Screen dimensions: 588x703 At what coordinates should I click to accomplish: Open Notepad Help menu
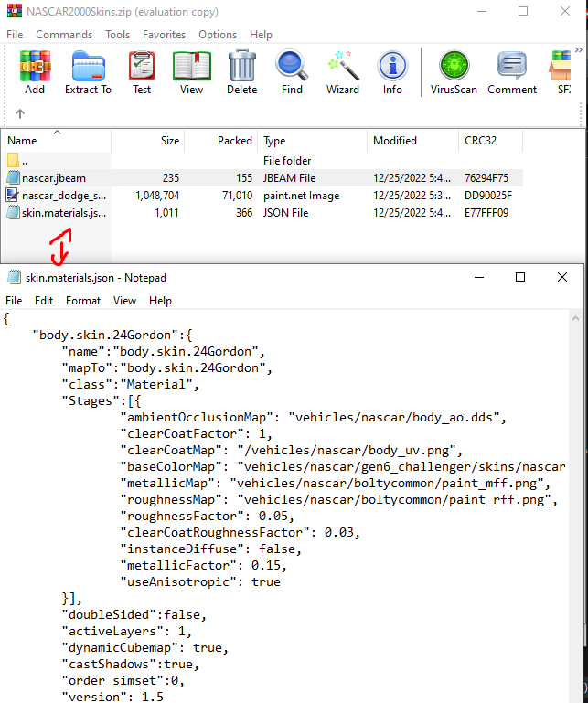coord(161,301)
